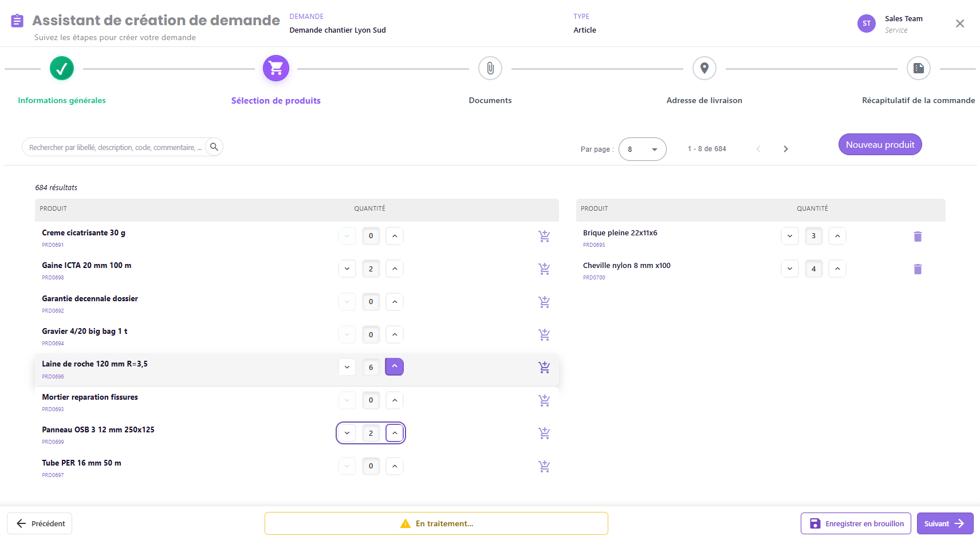Delete Brique pleine 22x11x6 from selection
The image size is (980, 536).
pyautogui.click(x=918, y=237)
